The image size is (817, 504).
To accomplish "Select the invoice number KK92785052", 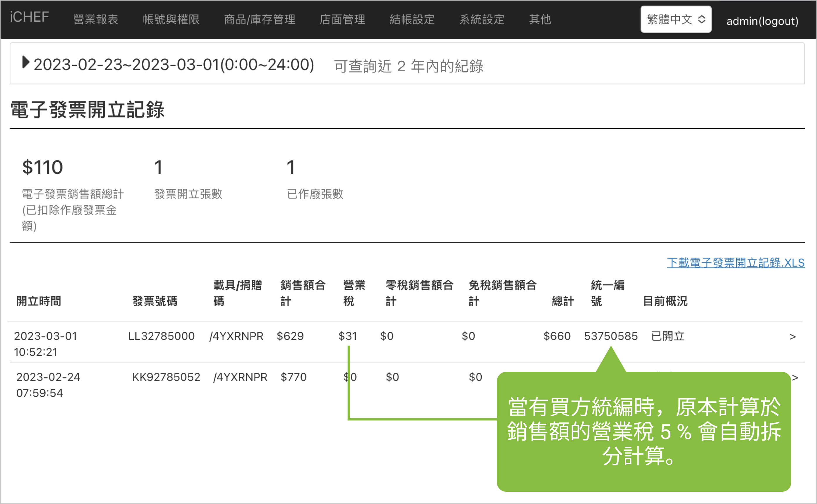I will 166,377.
